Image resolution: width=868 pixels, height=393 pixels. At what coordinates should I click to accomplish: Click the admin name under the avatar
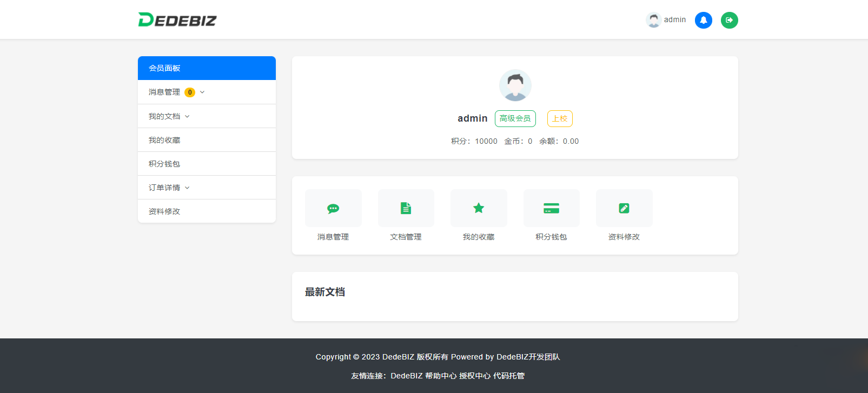[x=473, y=118]
